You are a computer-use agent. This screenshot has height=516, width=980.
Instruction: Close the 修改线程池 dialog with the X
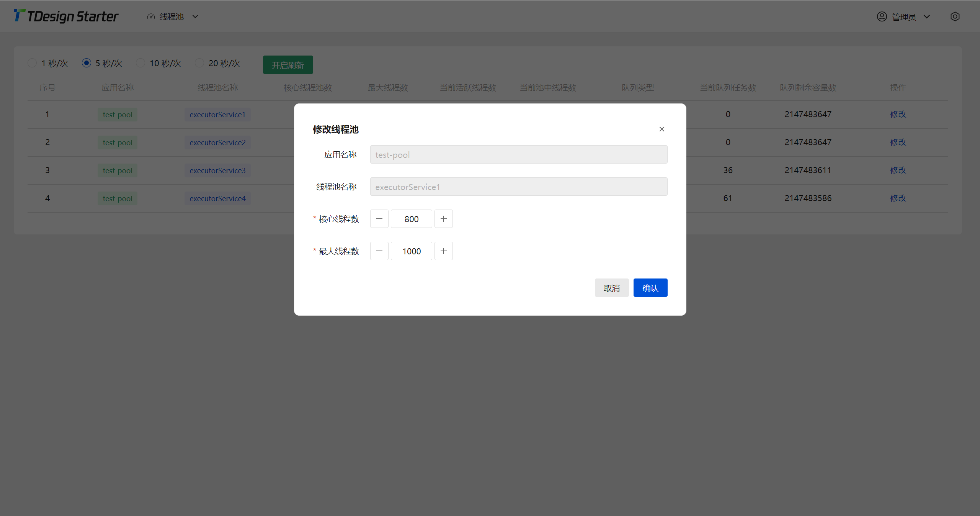[x=661, y=129]
